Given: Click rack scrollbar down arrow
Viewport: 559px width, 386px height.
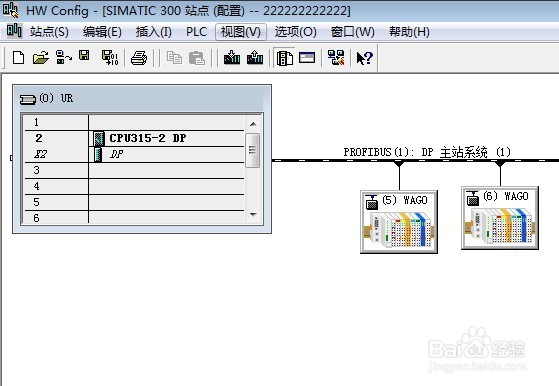Looking at the screenshot, I should [x=253, y=215].
